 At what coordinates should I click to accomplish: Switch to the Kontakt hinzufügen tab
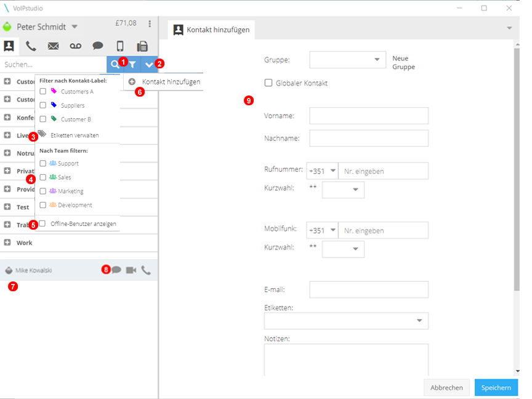212,28
